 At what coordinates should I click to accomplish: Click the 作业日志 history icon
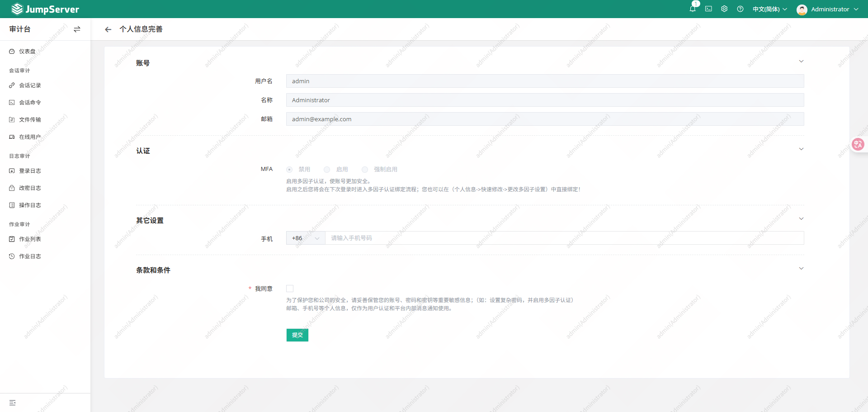pos(12,256)
